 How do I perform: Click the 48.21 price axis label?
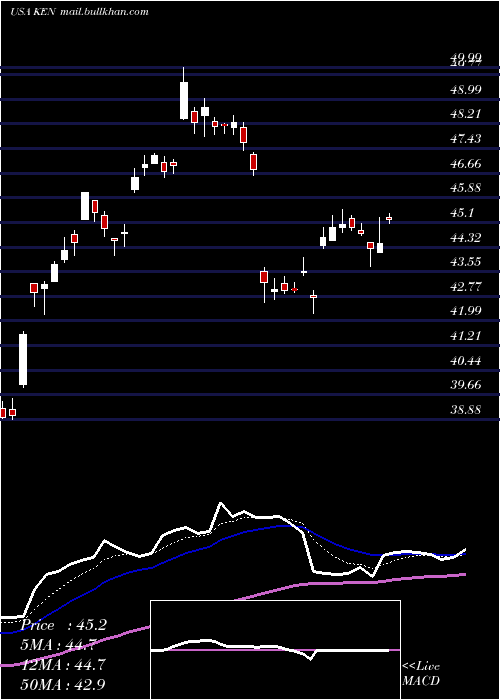[x=466, y=114]
